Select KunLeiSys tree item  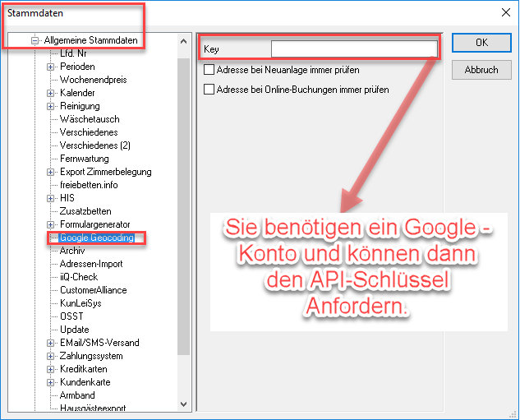coord(81,303)
